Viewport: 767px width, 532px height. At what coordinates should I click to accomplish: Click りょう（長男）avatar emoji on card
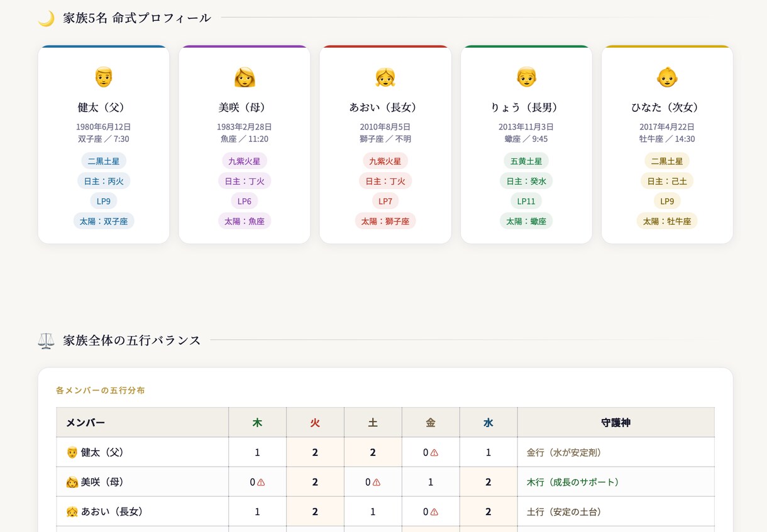click(x=526, y=77)
